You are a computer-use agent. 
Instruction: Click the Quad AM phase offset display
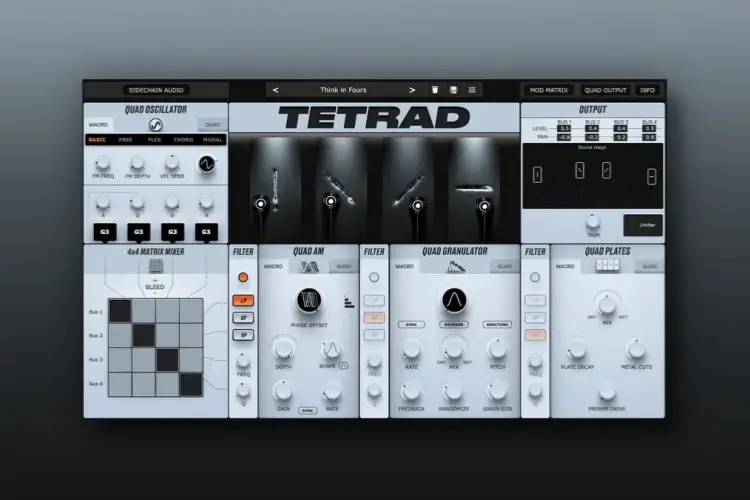click(x=309, y=301)
